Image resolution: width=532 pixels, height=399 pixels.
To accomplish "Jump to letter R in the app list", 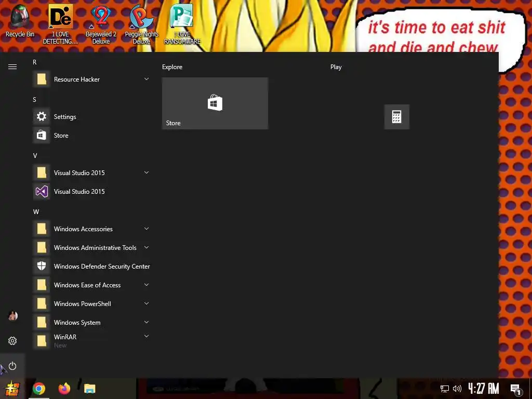I will click(35, 62).
